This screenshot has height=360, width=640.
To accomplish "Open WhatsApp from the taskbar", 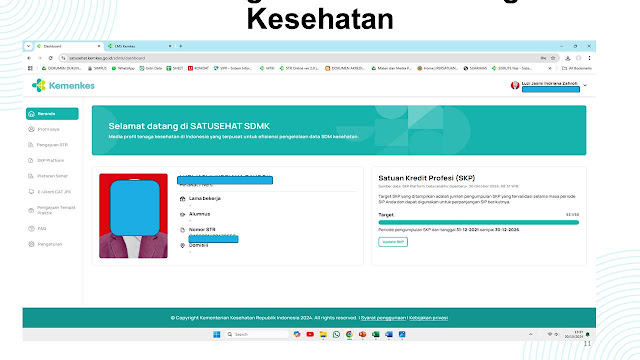I will [336, 334].
